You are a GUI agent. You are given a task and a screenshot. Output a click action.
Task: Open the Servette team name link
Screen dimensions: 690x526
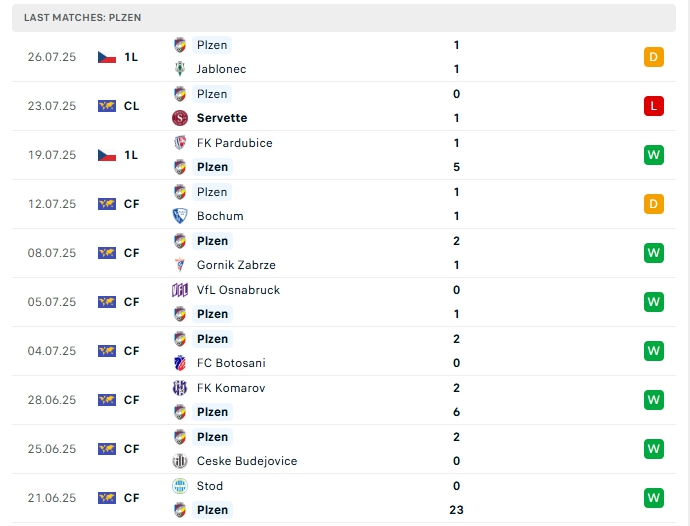[222, 118]
